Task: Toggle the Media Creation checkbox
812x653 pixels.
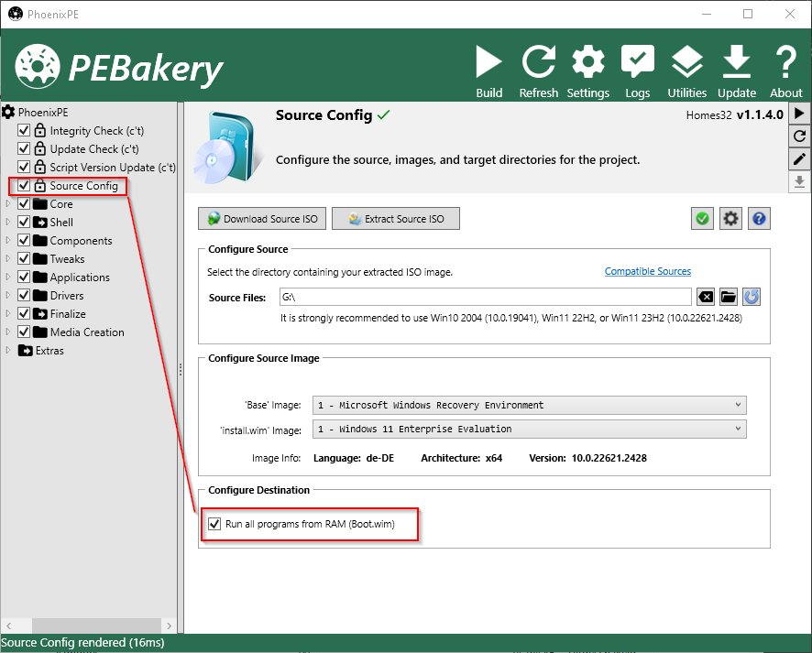Action: pos(24,332)
